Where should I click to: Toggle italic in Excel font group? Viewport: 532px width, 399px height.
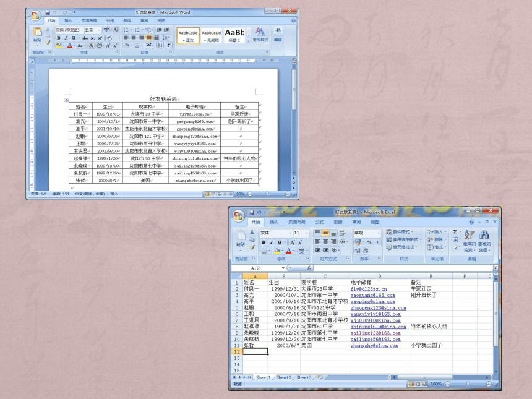click(272, 242)
